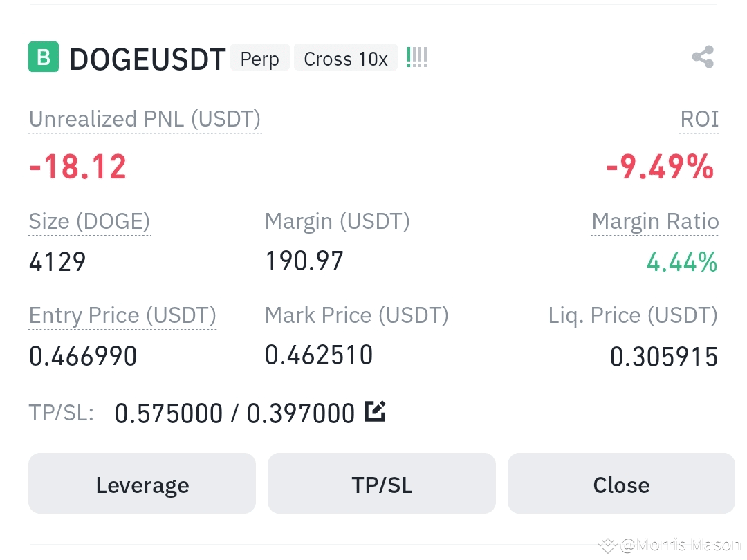Click the 4.44% margin ratio value
The height and width of the screenshot is (560, 747).
(682, 262)
